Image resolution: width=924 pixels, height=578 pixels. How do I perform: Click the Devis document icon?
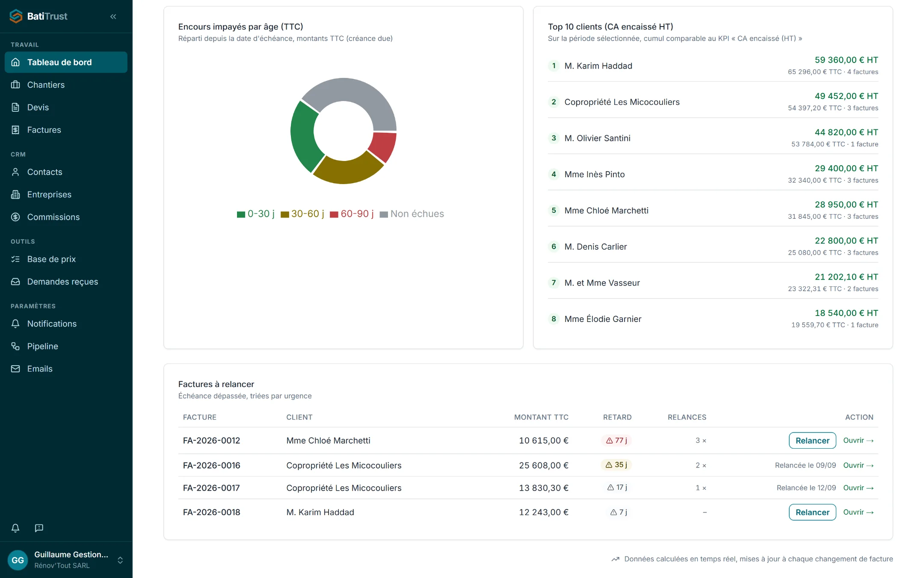pyautogui.click(x=15, y=107)
